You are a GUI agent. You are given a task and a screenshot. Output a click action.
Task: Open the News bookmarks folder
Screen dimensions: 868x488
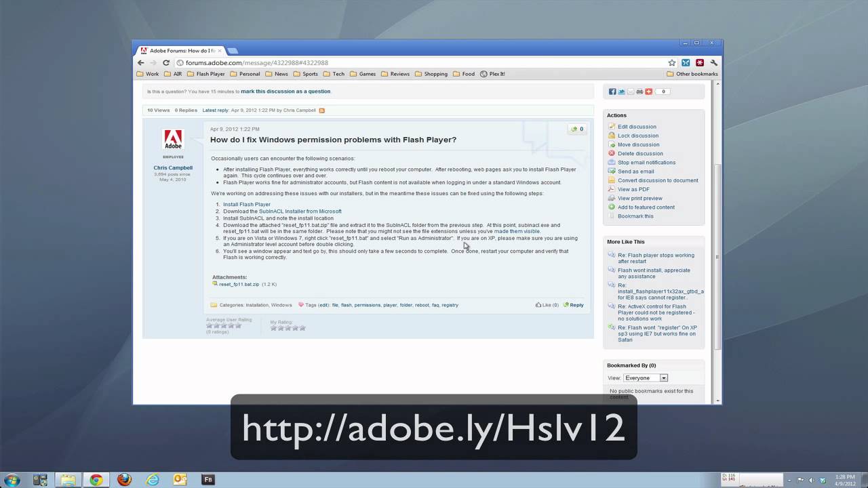click(x=277, y=74)
